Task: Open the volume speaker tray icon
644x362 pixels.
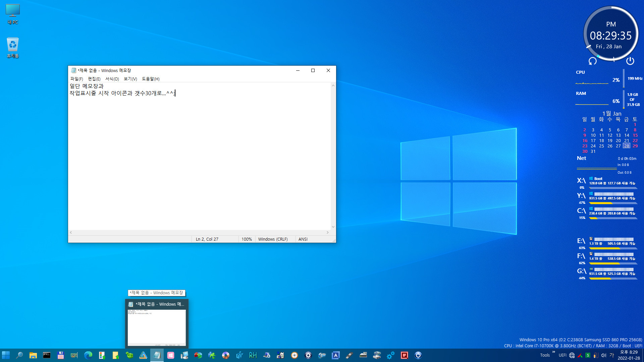Action: (604, 355)
